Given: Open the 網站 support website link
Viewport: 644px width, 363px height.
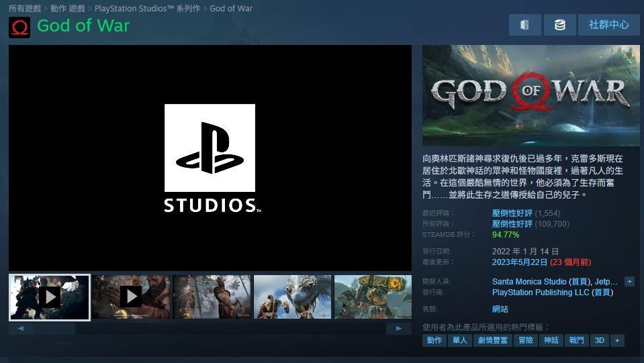Looking at the screenshot, I should click(x=500, y=309).
